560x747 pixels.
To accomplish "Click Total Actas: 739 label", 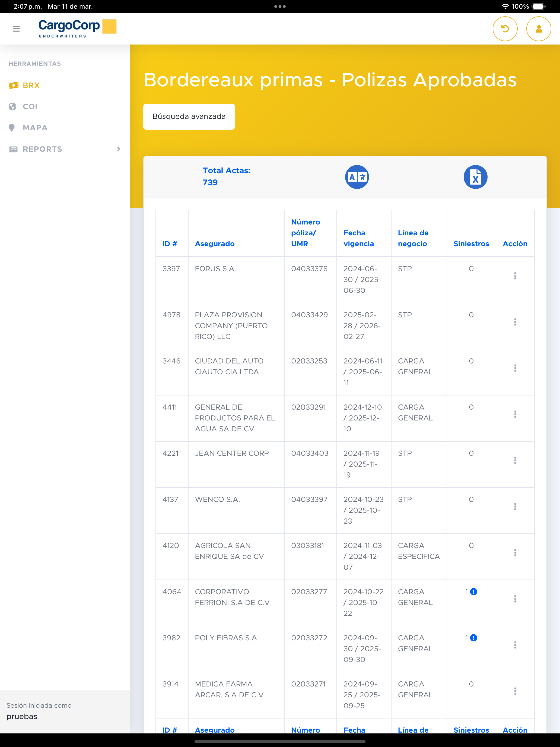I will pos(227,176).
